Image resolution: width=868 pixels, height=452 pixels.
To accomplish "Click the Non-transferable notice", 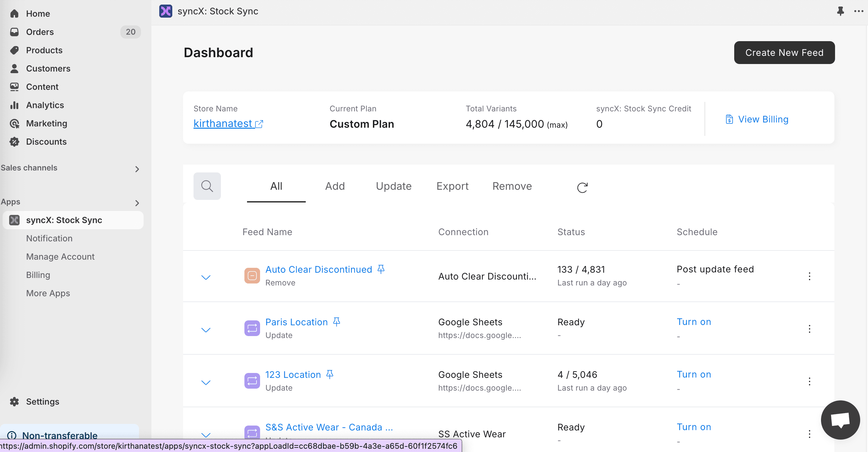I will click(70, 432).
